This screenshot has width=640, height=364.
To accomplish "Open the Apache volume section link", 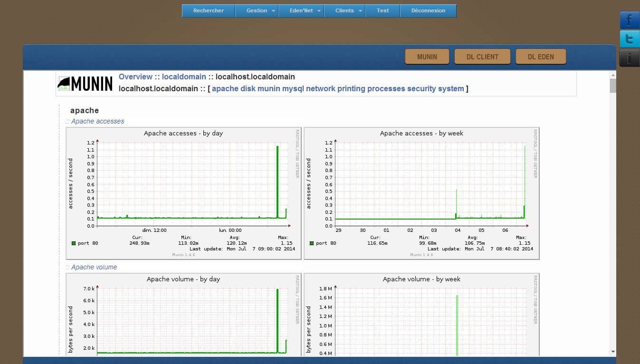I will (94, 267).
